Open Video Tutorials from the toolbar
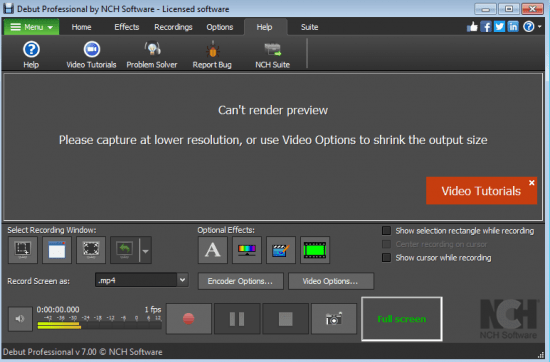Screen dimensions: 550x362 tap(91, 55)
